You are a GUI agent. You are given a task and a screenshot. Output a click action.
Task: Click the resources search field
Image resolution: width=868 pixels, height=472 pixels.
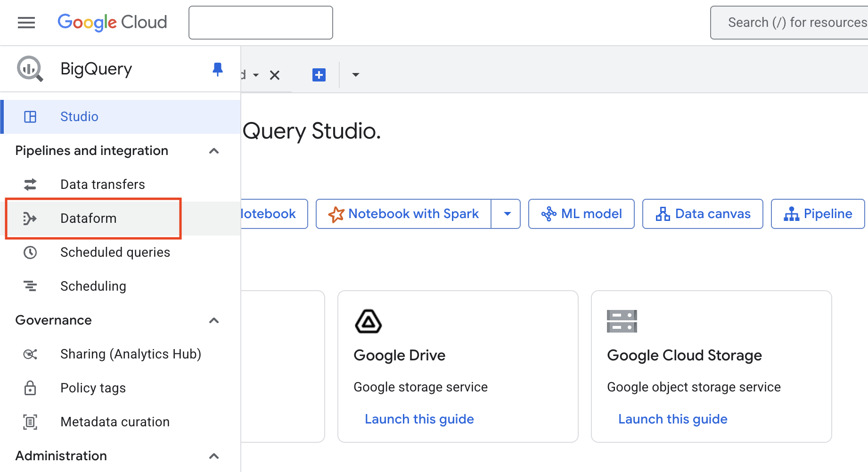(x=789, y=23)
